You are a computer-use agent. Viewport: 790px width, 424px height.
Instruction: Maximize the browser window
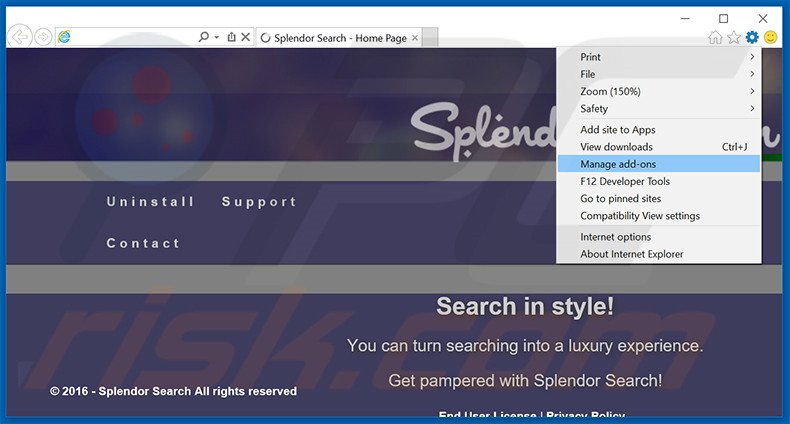point(723,19)
